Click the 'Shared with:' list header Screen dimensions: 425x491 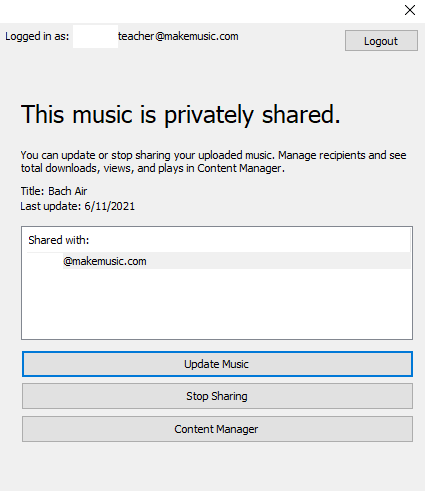(x=59, y=240)
